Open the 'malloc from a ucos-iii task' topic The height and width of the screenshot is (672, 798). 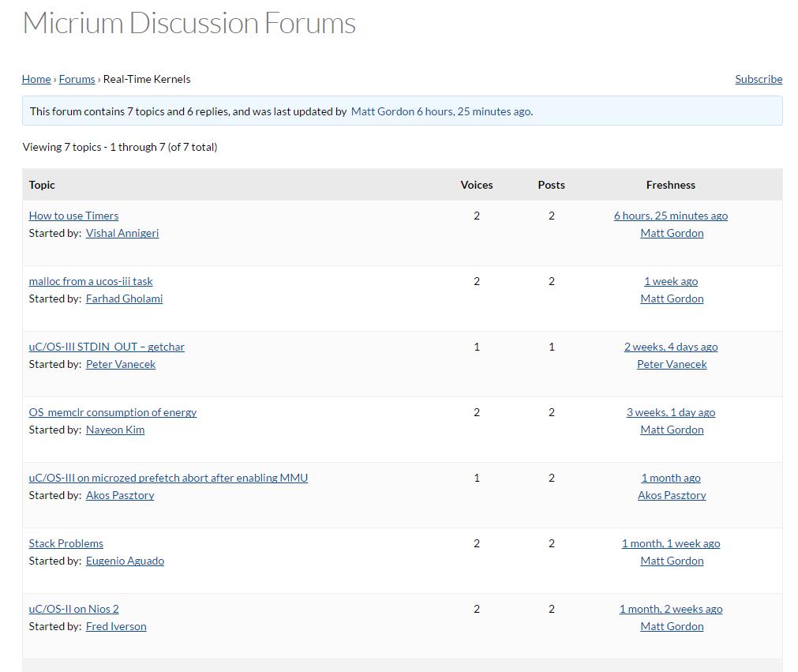coord(91,281)
